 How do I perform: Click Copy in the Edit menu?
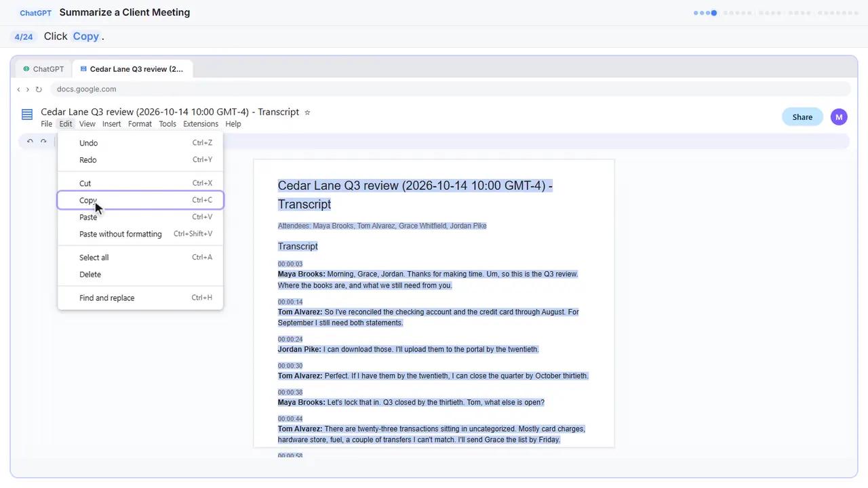140,200
